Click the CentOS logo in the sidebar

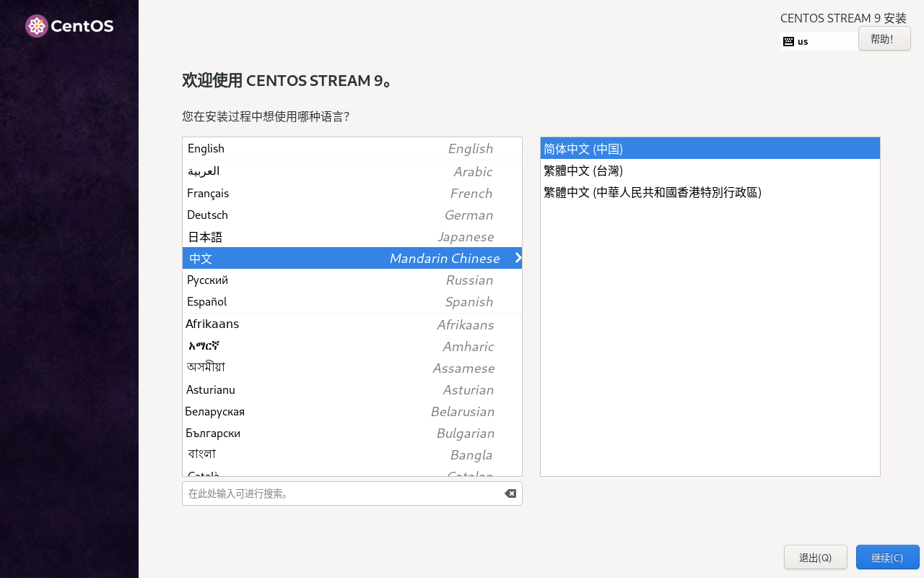(69, 26)
